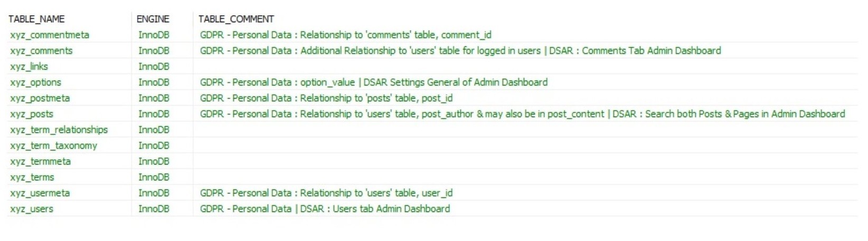Screen dimensions: 868x241
Task: Select the xyz_comments table name cell
Action: click(41, 51)
